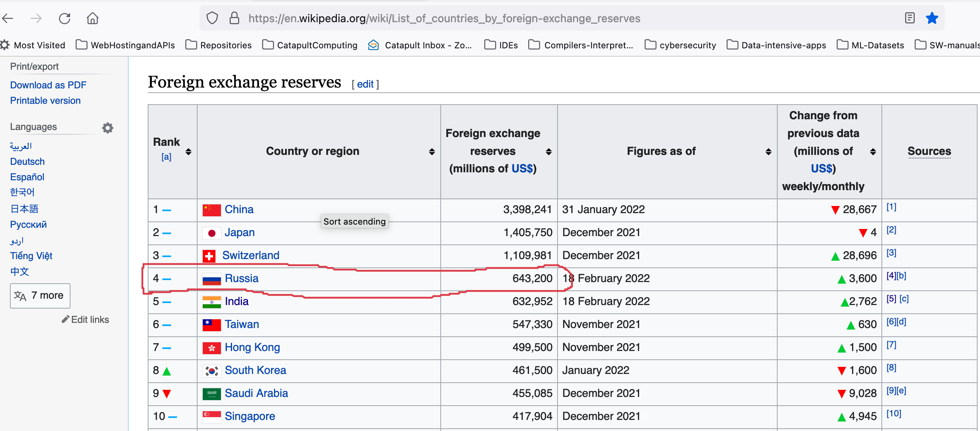Expand the 7 more languages button

(40, 296)
